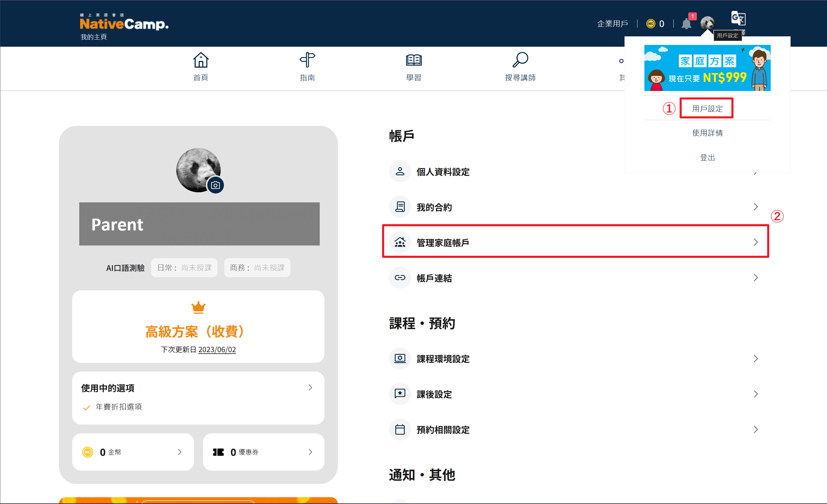
Task: Click the 企業用戶 header link
Action: click(612, 23)
